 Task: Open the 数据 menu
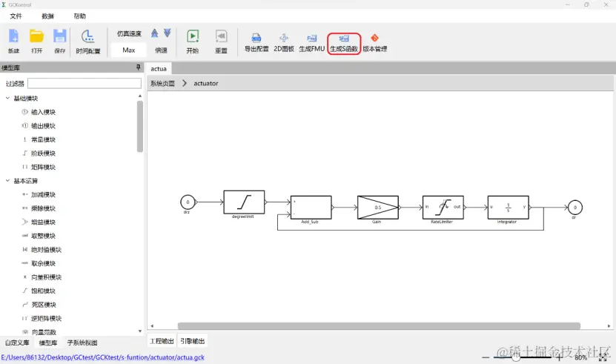click(47, 16)
